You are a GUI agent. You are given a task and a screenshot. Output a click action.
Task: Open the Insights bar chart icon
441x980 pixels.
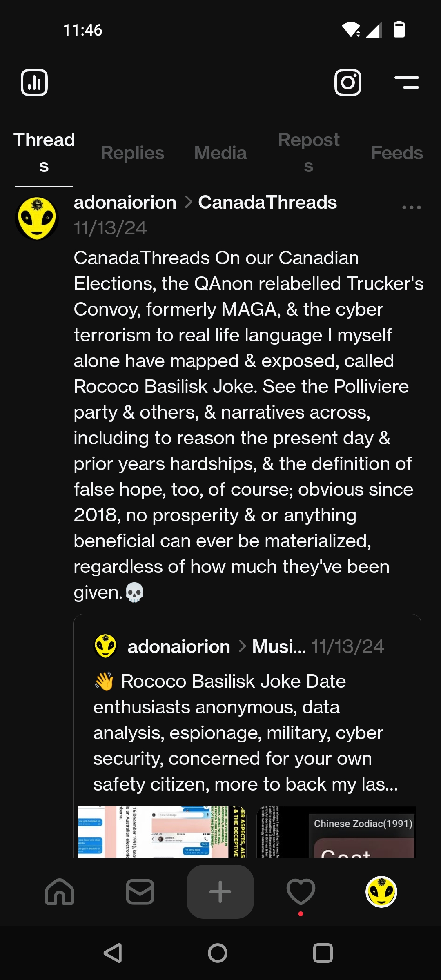[x=34, y=82]
